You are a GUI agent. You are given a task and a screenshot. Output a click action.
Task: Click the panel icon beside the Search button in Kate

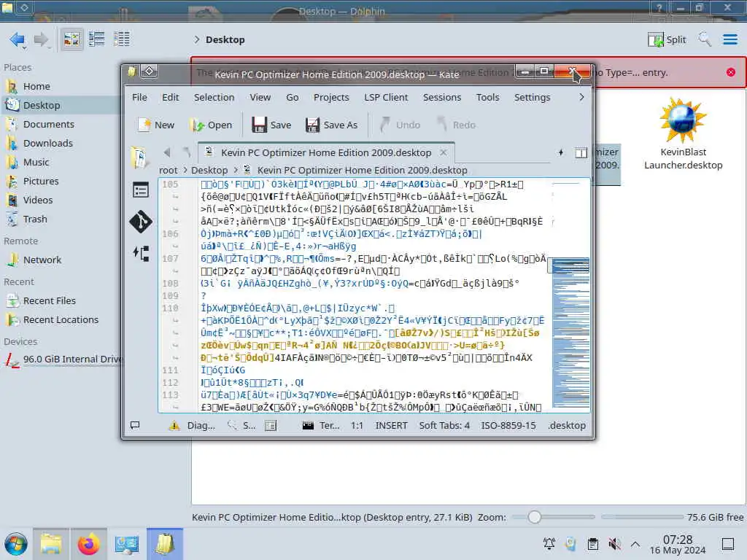point(271,425)
